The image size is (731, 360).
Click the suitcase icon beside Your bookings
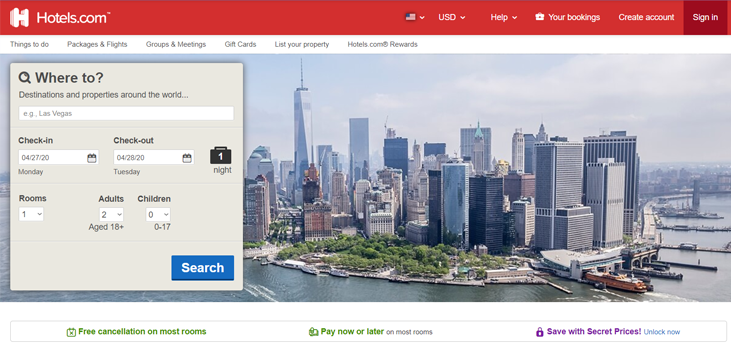(x=539, y=17)
